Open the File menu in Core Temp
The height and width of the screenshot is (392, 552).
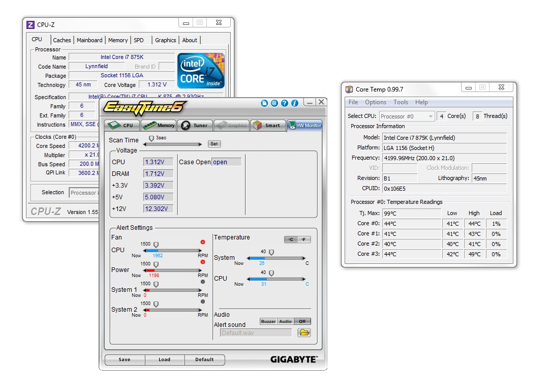[x=353, y=102]
